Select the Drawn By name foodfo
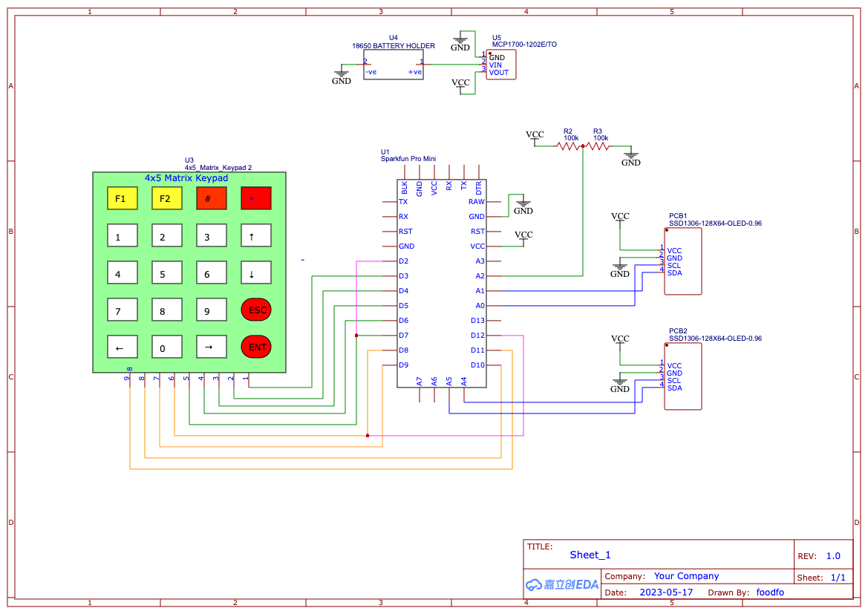 coord(771,592)
